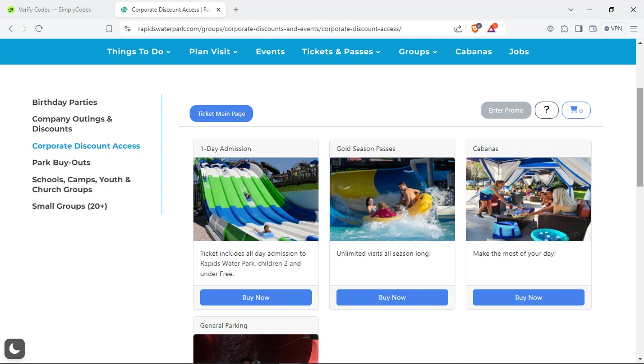The height and width of the screenshot is (364, 644).
Task: Close the Corporate Discount Access tab
Action: [x=218, y=9]
